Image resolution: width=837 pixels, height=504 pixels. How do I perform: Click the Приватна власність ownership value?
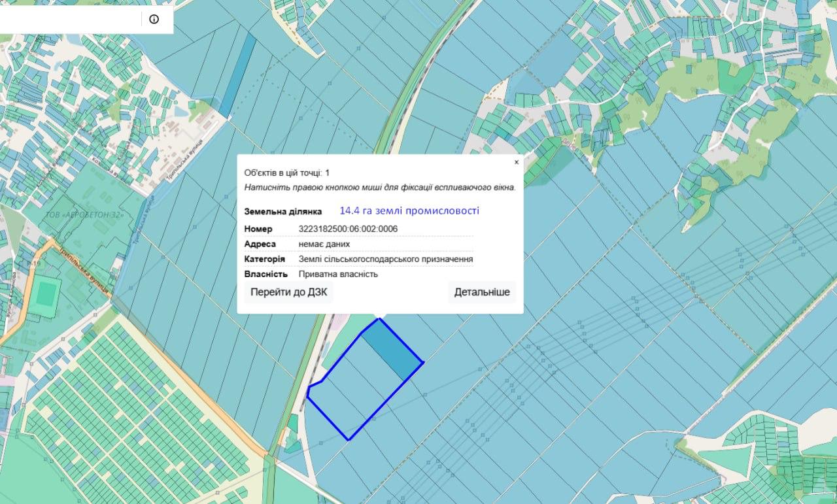[338, 274]
